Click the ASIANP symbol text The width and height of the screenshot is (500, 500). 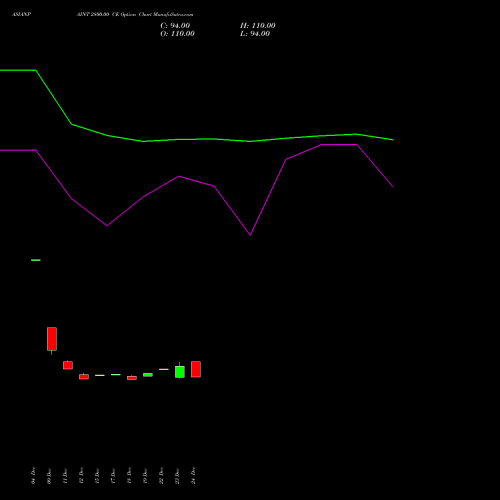(x=21, y=15)
